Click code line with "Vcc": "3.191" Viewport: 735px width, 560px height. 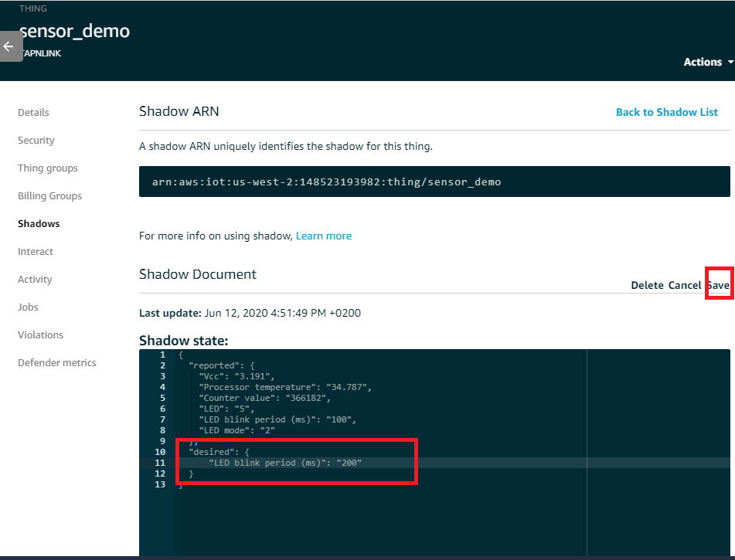(x=236, y=376)
